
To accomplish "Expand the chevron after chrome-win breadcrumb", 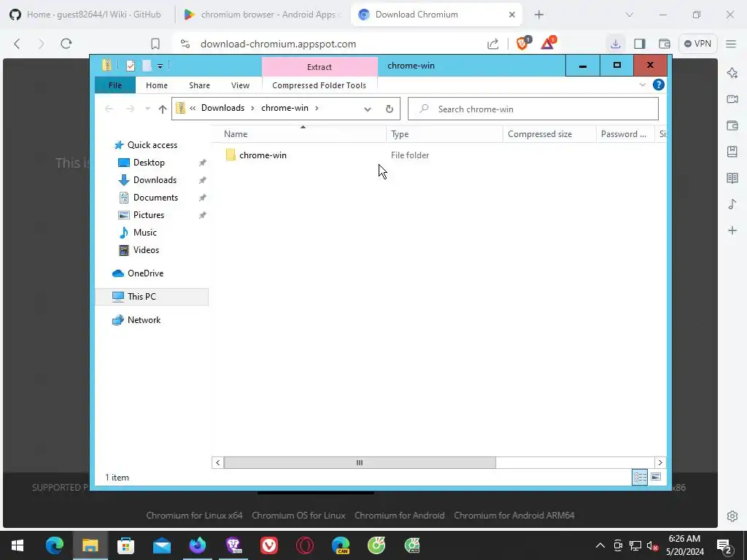I will click(x=317, y=108).
